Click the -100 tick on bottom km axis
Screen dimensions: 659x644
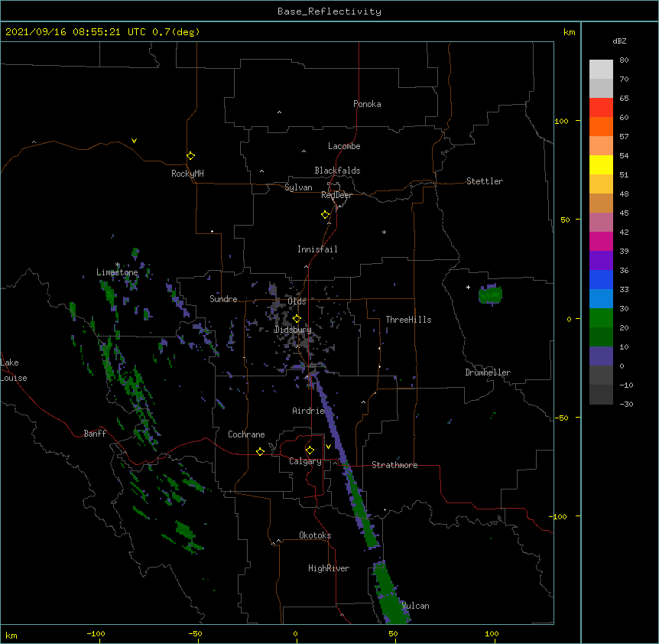[x=96, y=633]
